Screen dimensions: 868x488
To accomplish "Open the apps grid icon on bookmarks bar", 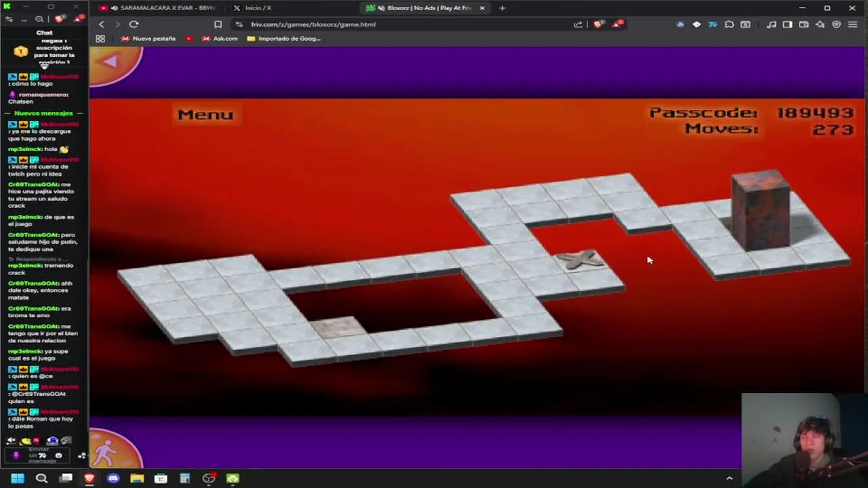I will click(100, 39).
